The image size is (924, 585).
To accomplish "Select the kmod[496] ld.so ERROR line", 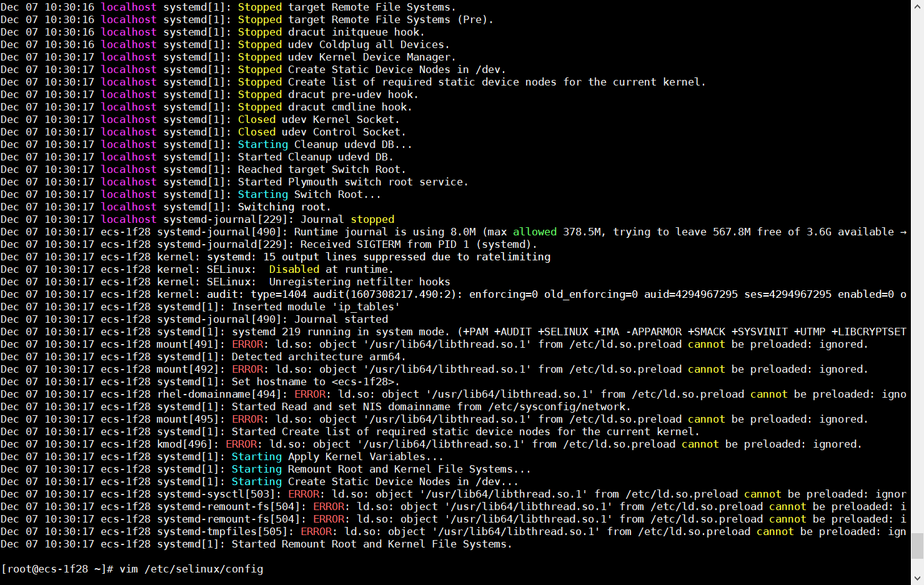I will pyautogui.click(x=431, y=444).
